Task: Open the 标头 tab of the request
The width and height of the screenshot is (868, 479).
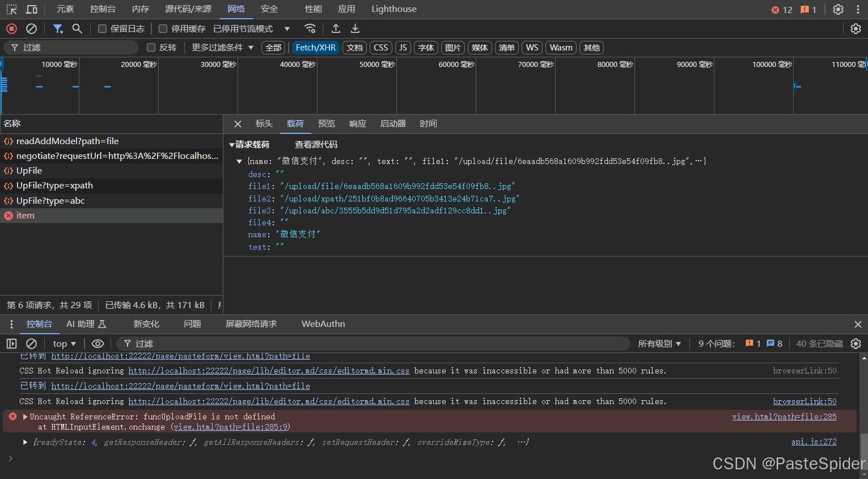Action: 264,124
